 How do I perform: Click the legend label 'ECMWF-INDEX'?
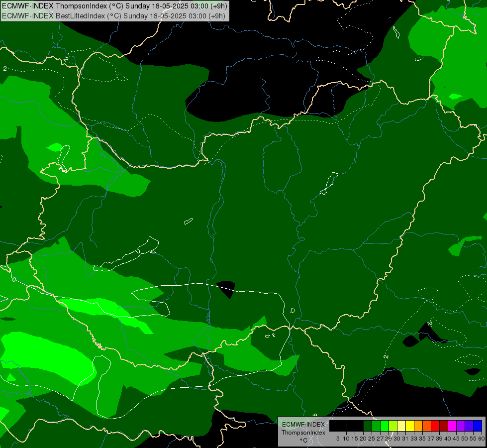(x=303, y=425)
